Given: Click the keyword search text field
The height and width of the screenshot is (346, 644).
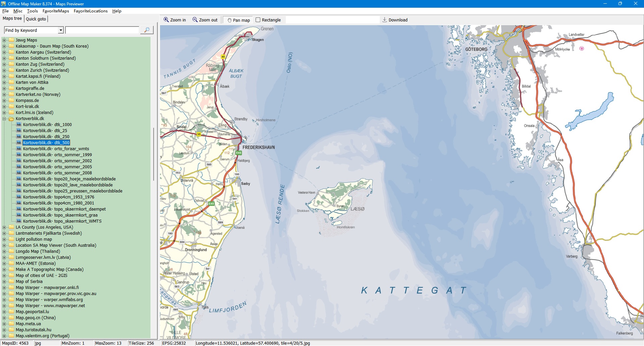Looking at the screenshot, I should (102, 30).
